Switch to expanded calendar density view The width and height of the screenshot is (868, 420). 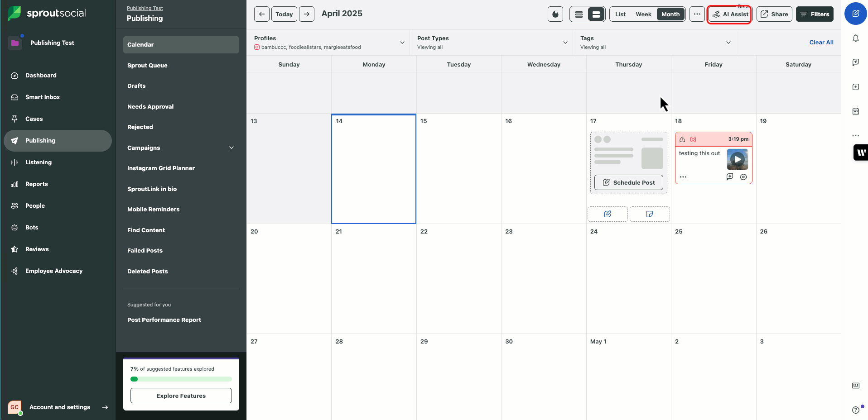coord(596,14)
